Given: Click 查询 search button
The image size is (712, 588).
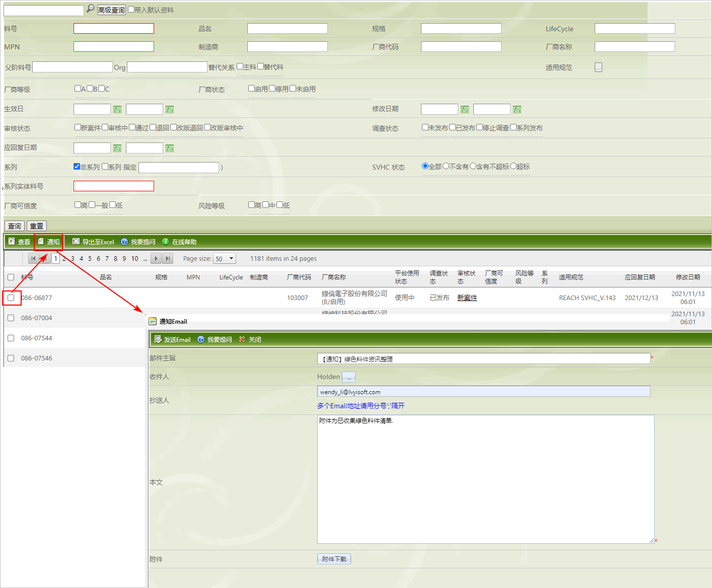Looking at the screenshot, I should click(x=15, y=226).
